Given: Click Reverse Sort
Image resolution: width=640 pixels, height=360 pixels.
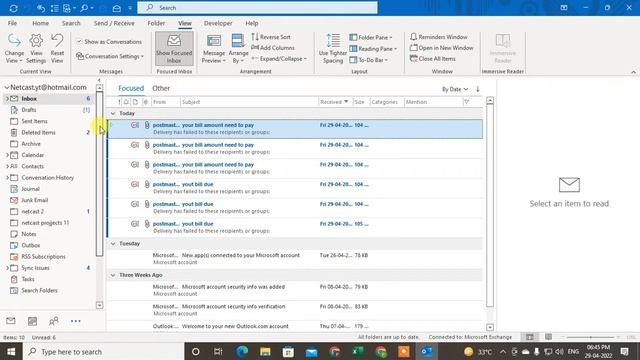Looking at the screenshot, I should coord(271,37).
